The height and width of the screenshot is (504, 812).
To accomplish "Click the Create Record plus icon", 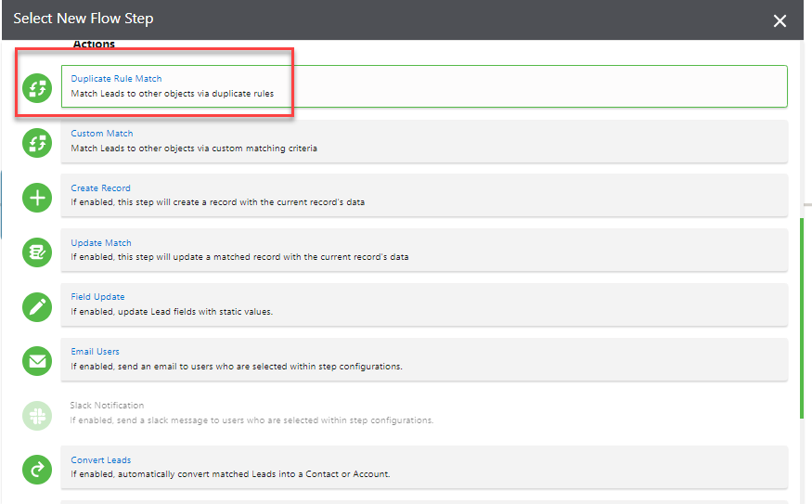I will point(37,198).
